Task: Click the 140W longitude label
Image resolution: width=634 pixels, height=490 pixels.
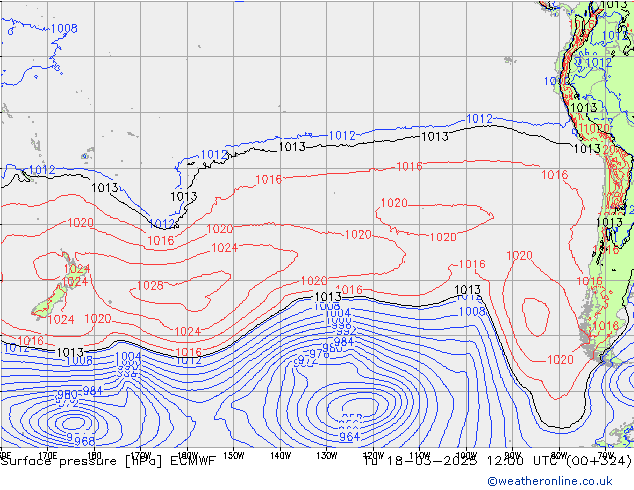Action: pyautogui.click(x=280, y=456)
